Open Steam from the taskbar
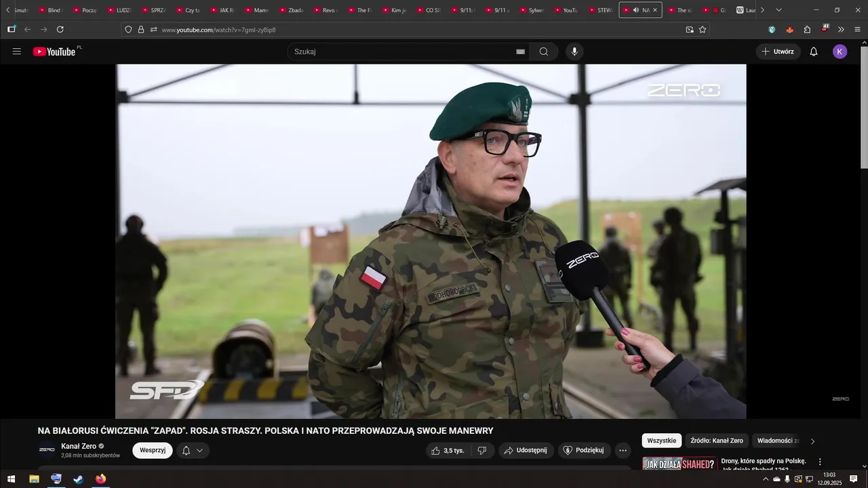The image size is (868, 488). (79, 479)
